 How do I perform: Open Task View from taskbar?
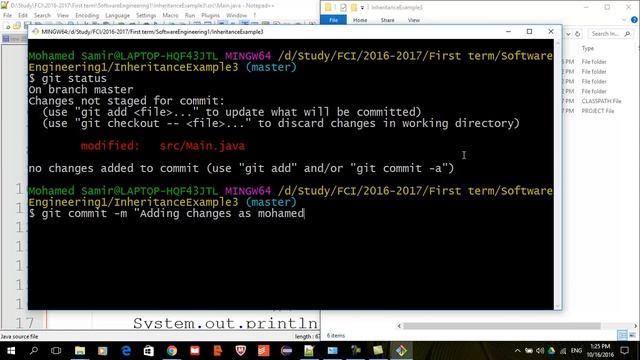56,351
